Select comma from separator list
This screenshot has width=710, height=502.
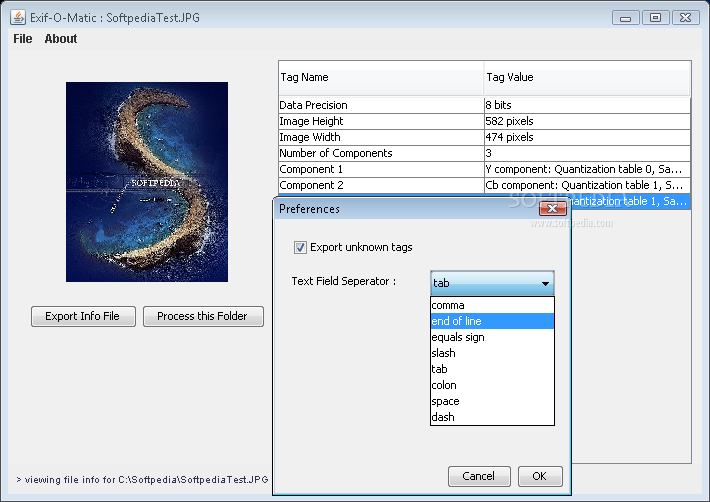tap(492, 305)
